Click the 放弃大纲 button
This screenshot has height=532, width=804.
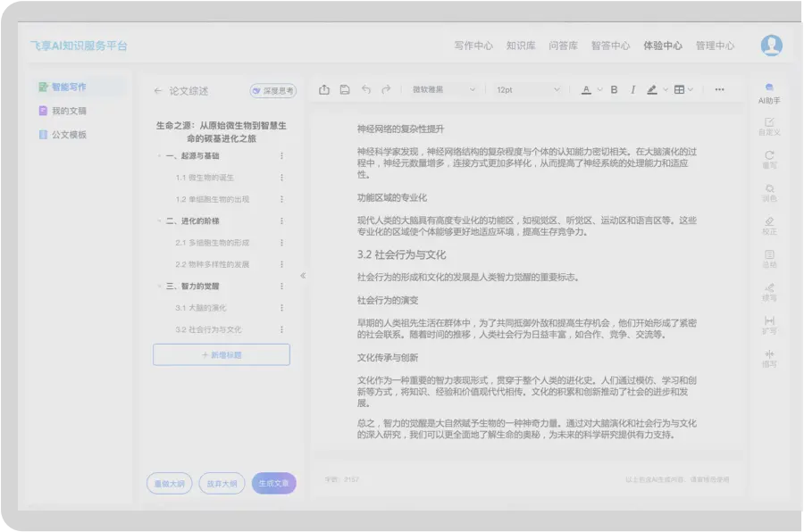coord(222,483)
